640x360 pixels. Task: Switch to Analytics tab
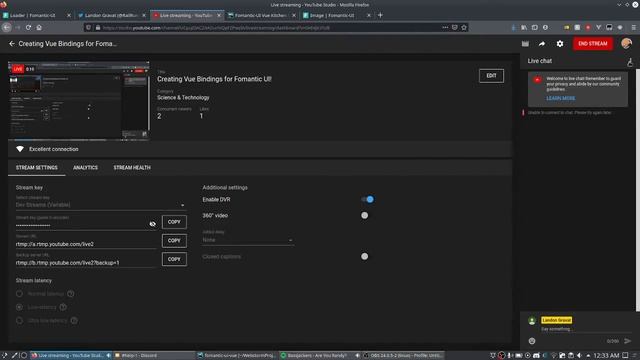click(85, 168)
